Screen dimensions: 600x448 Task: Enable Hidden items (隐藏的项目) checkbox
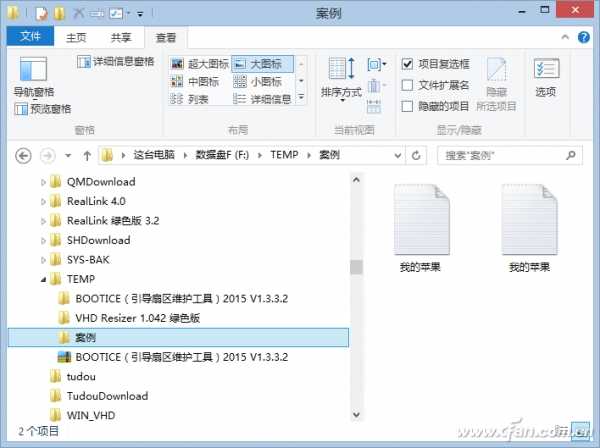[x=407, y=106]
